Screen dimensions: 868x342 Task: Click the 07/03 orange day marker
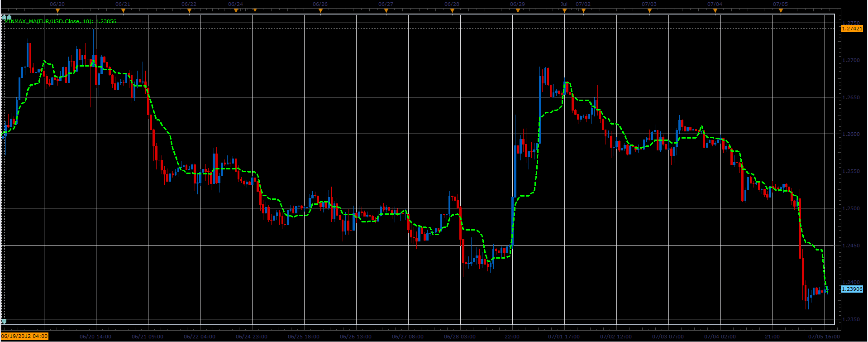click(649, 11)
